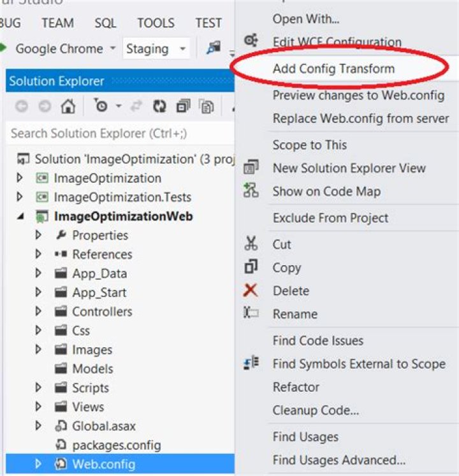Screen dimensions: 459x476
Task: Select Exclude From Project
Action: pyautogui.click(x=330, y=218)
